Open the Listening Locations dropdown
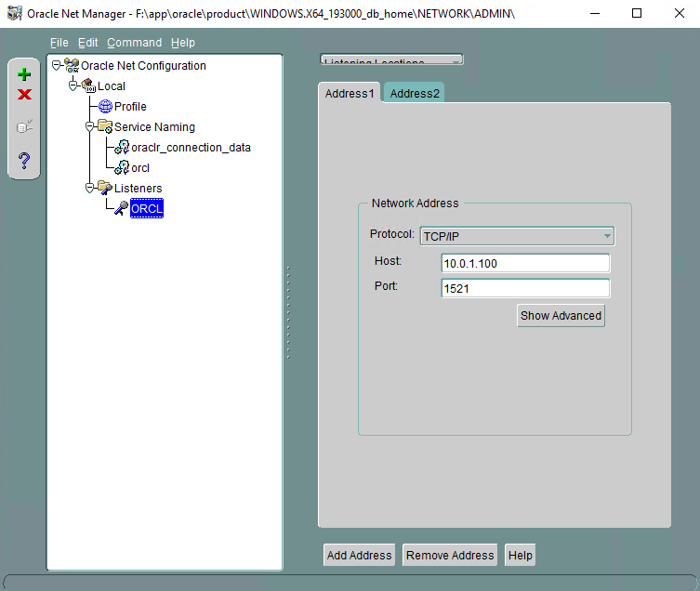Viewport: 700px width, 591px height. point(392,59)
